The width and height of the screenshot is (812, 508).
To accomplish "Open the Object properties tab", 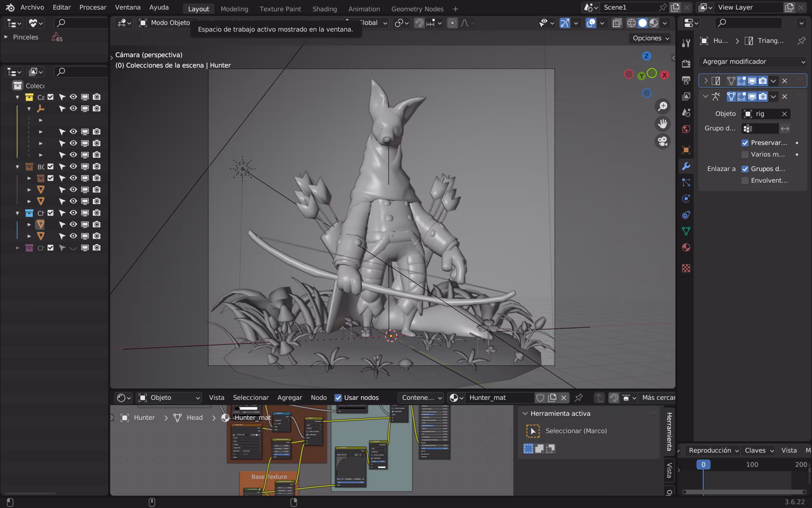I will 686,150.
